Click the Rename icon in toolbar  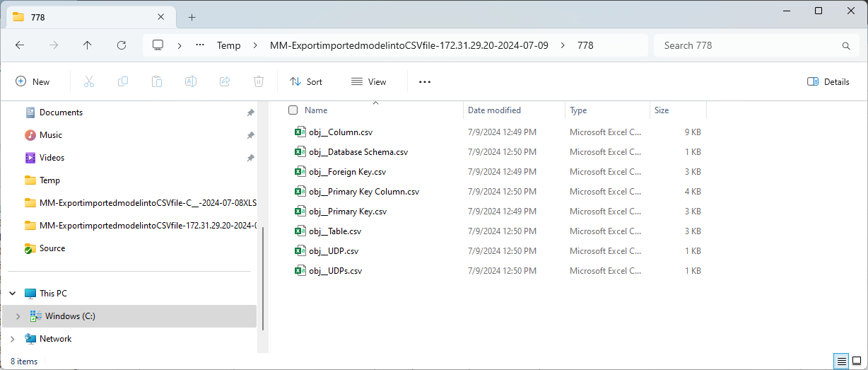pos(191,81)
